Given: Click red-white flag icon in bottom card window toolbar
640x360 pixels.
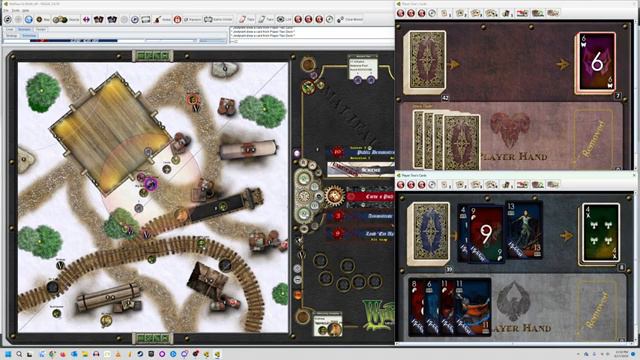Looking at the screenshot, I should (522, 185).
